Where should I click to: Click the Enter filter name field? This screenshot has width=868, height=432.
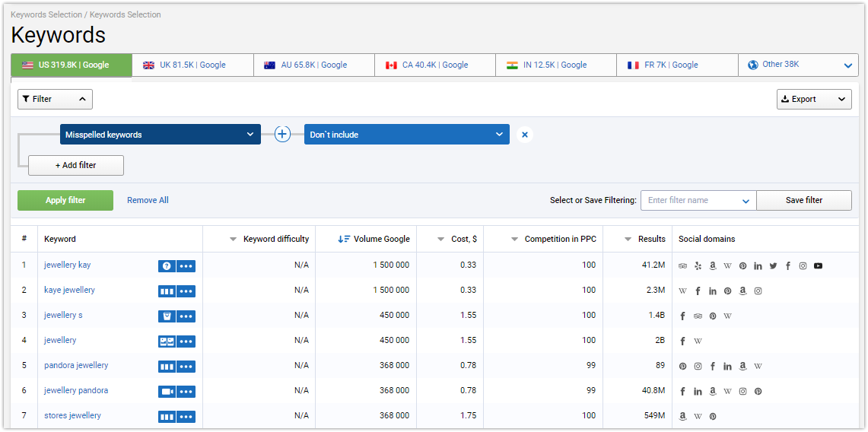698,200
